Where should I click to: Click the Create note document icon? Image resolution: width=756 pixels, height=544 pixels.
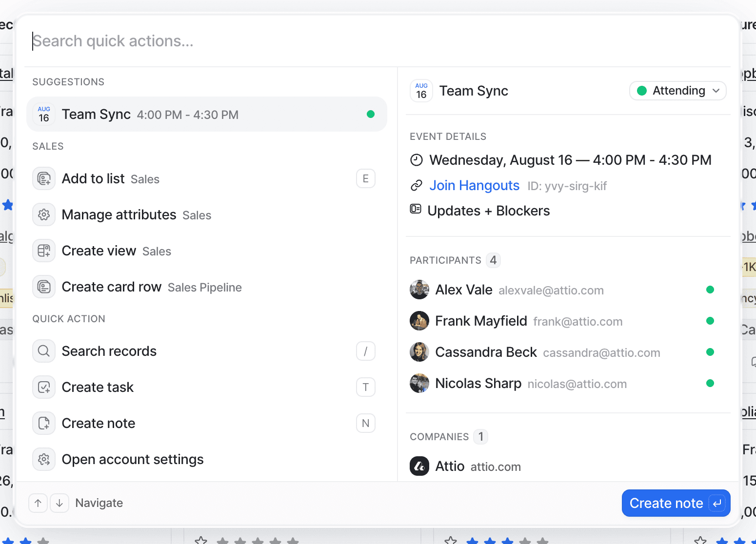[44, 423]
